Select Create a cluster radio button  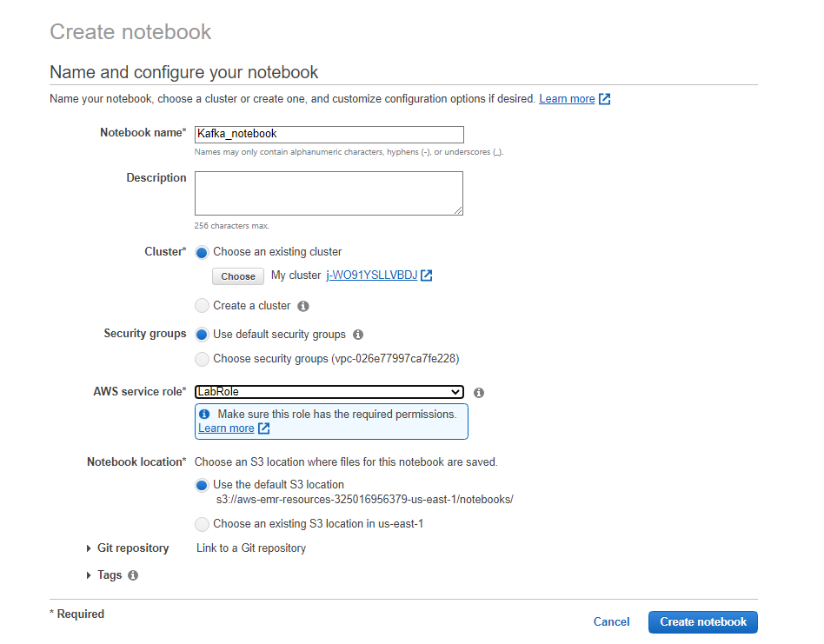point(202,306)
